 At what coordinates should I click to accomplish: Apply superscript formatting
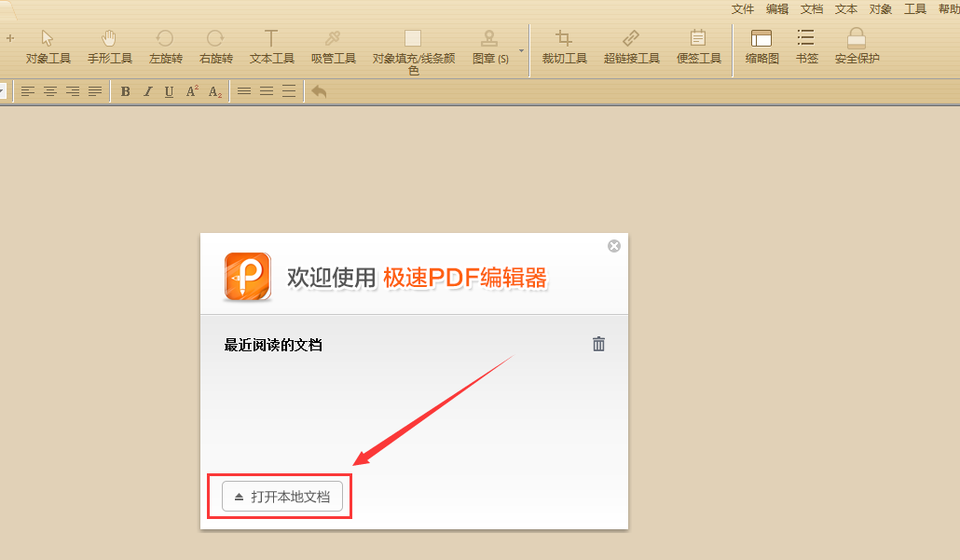point(192,91)
